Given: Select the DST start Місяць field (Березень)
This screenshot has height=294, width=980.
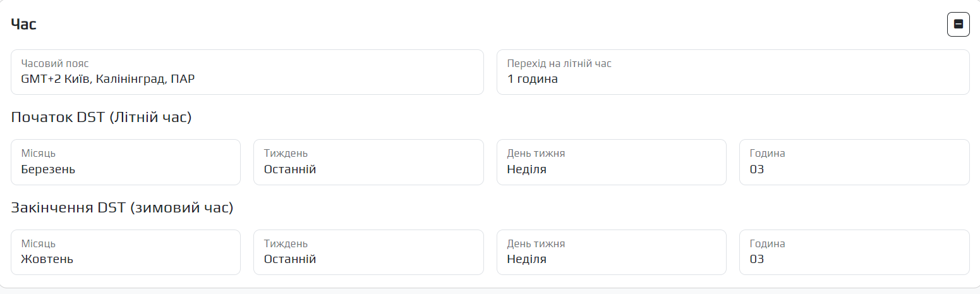Looking at the screenshot, I should pyautogui.click(x=126, y=162).
